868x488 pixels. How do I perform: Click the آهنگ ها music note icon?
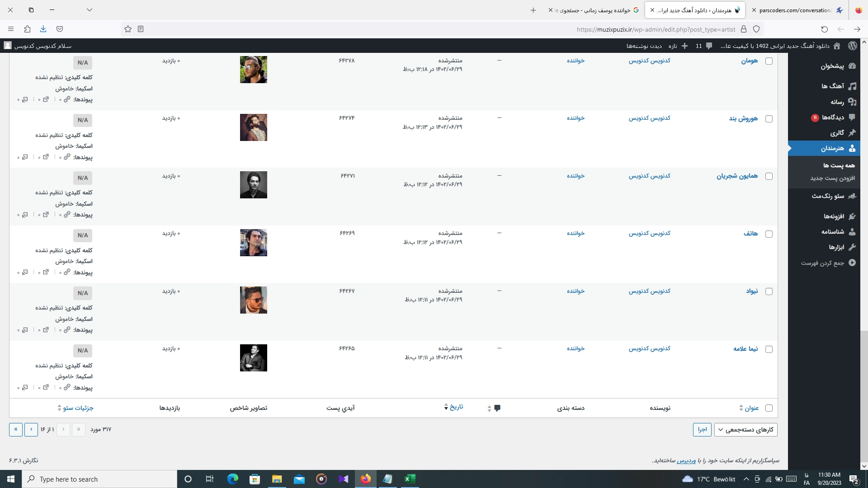coord(852,86)
